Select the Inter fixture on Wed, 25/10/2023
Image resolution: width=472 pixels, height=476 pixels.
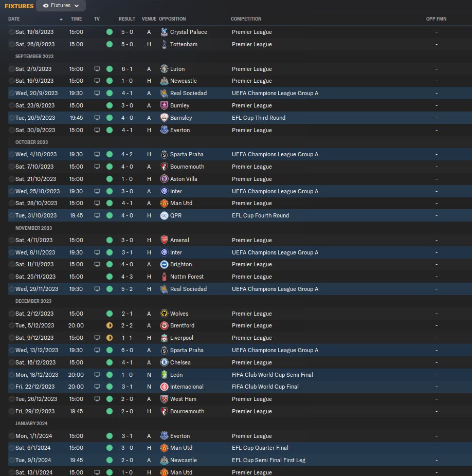click(x=240, y=191)
